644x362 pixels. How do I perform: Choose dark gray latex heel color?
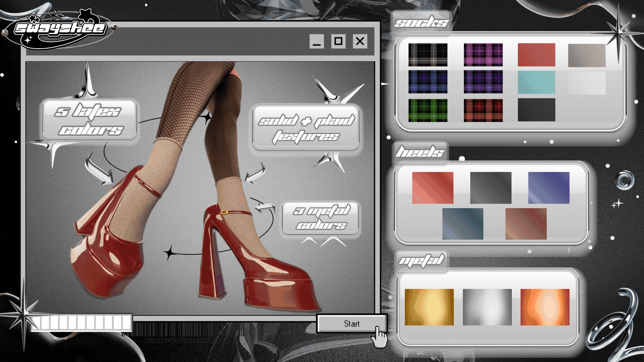pyautogui.click(x=491, y=188)
